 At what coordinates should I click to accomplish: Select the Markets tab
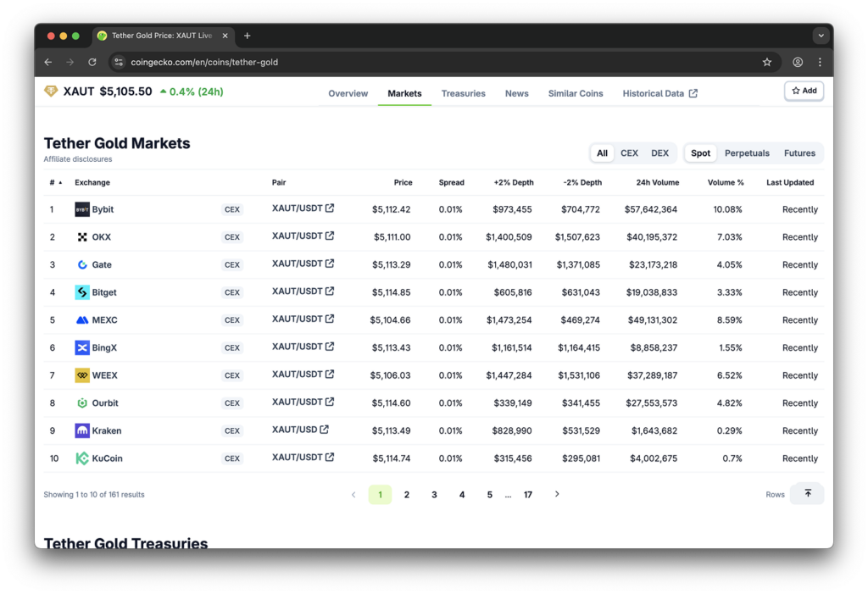404,93
